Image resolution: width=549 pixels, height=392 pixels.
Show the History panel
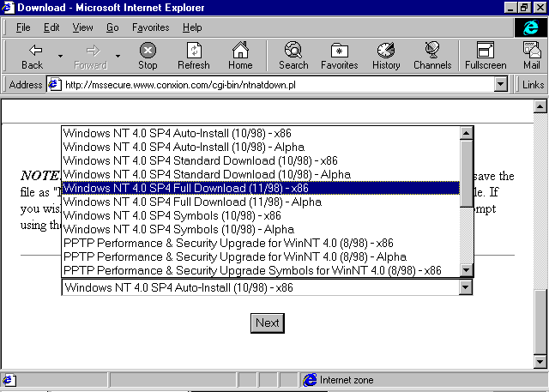click(386, 51)
